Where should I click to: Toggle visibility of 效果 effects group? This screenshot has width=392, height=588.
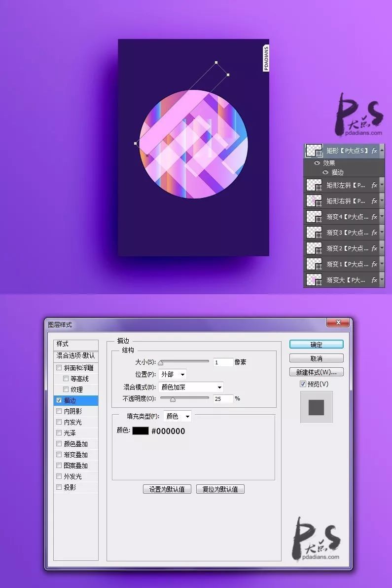coord(317,163)
